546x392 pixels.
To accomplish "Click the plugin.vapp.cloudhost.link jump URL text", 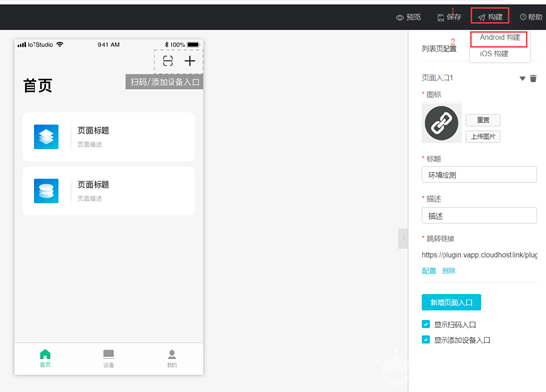I will click(479, 255).
